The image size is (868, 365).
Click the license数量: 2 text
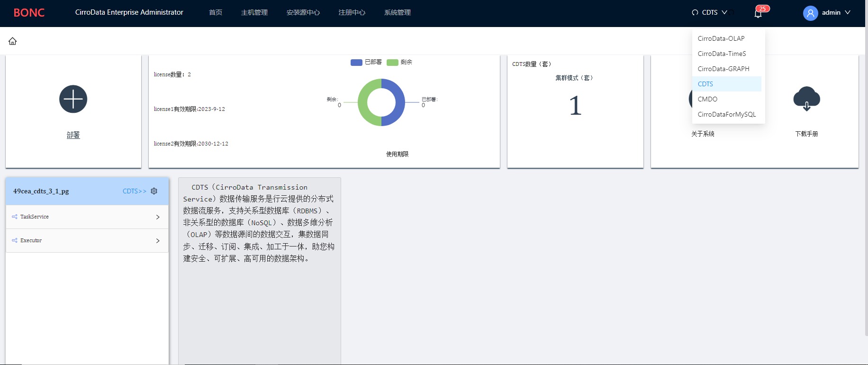(172, 74)
